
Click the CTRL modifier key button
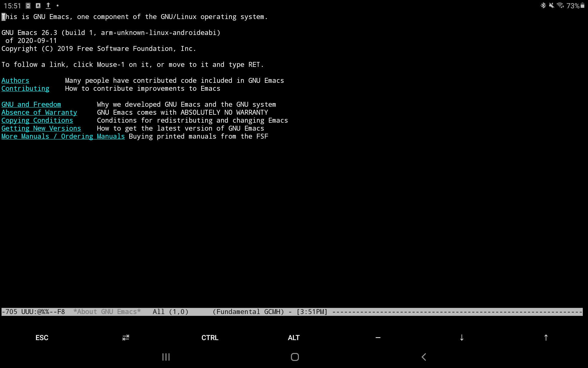point(209,337)
